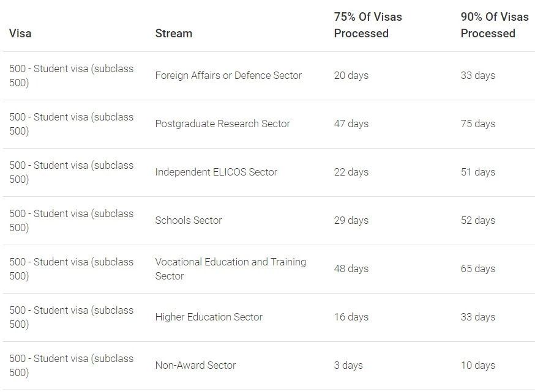
Task: Click the 3 days Non-Award value
Action: (348, 366)
